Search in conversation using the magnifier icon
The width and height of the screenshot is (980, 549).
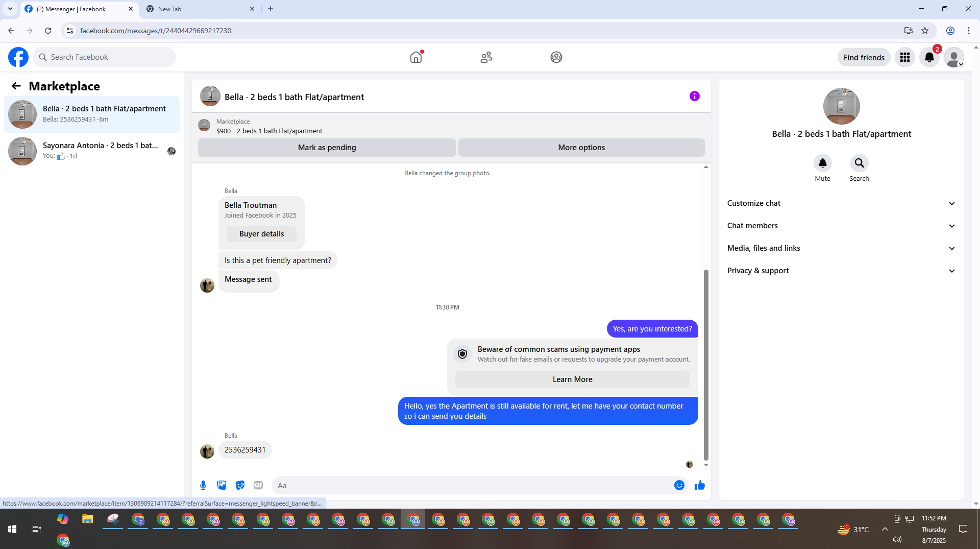[859, 163]
